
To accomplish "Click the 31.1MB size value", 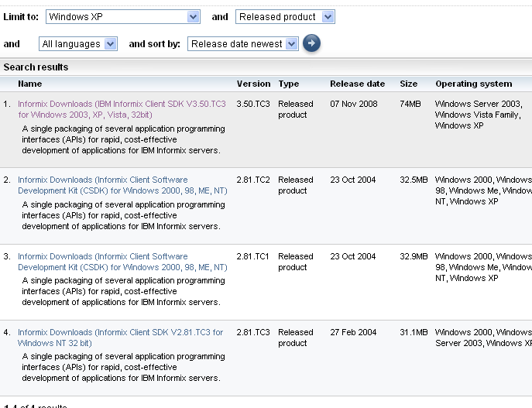I will [414, 332].
